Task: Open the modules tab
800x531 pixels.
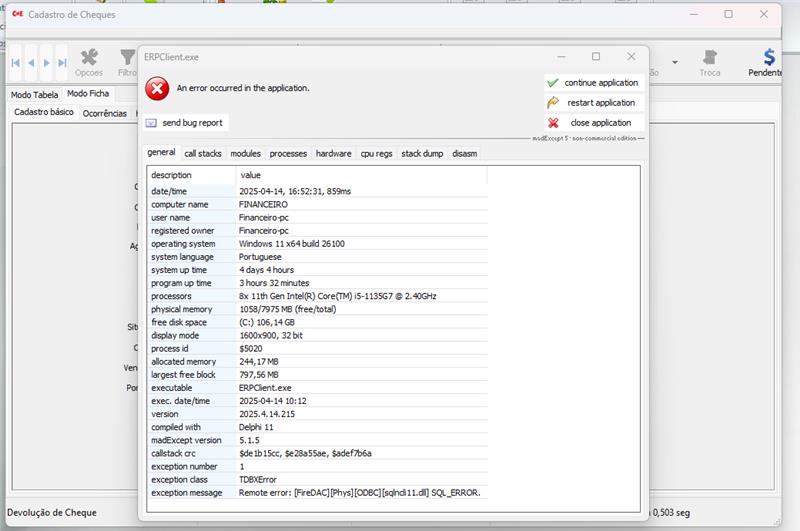Action: point(245,153)
